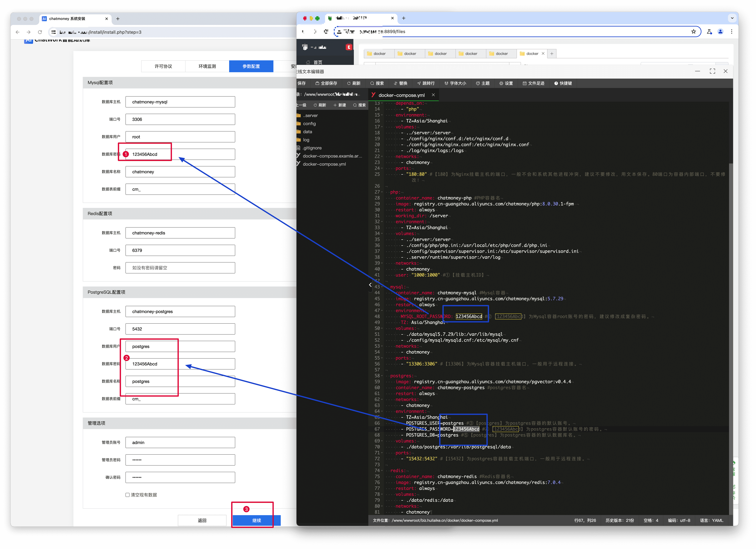Fold the postgres block at line 58
Screen dimensions: 756x549
[x=382, y=376]
